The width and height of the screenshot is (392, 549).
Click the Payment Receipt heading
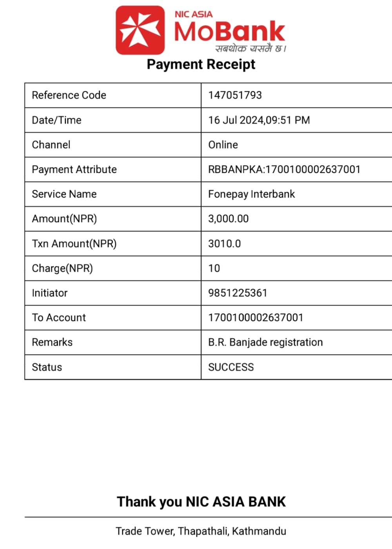201,64
